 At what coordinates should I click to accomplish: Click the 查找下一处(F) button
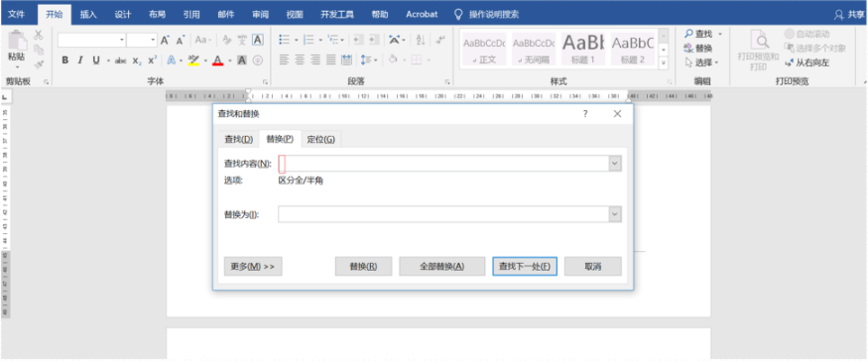click(524, 267)
